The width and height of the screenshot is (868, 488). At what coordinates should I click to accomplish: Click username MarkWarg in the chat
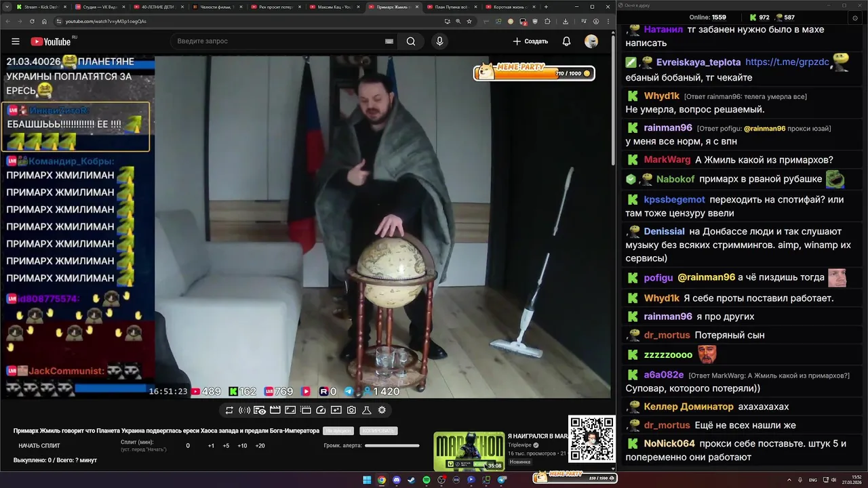point(667,160)
